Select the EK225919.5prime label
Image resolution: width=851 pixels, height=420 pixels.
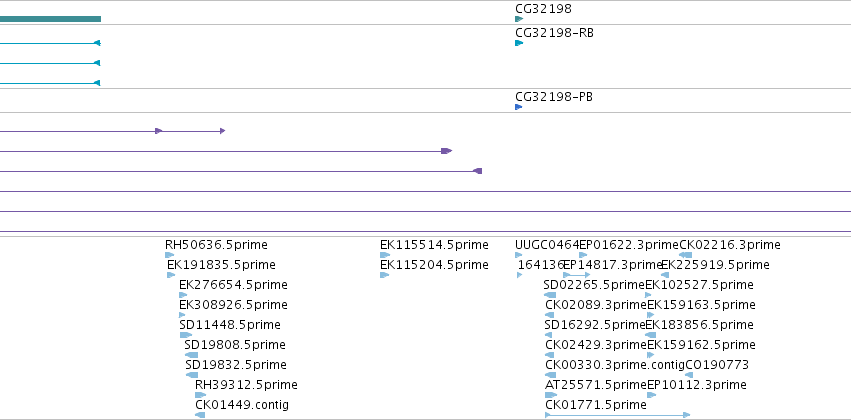pos(715,265)
